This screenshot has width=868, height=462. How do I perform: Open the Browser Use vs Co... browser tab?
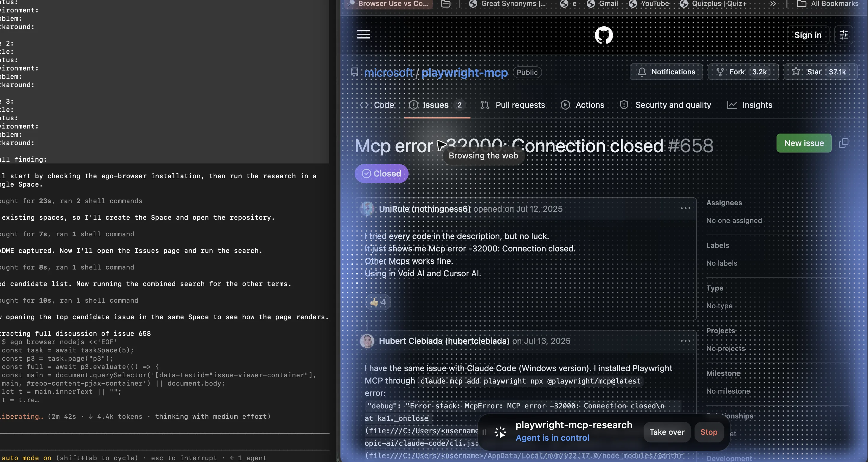[389, 4]
